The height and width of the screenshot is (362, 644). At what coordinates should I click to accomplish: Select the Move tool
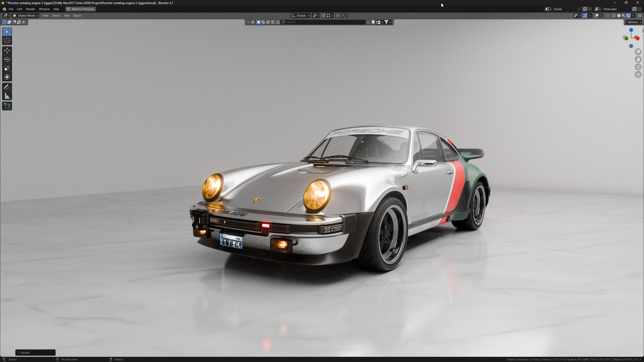click(7, 51)
